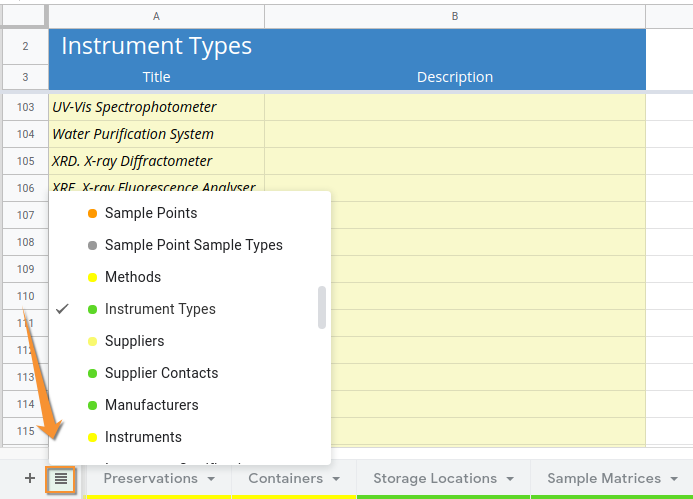The image size is (693, 499).
Task: Open Sample Matrices tab dropdown arrow
Action: (675, 479)
